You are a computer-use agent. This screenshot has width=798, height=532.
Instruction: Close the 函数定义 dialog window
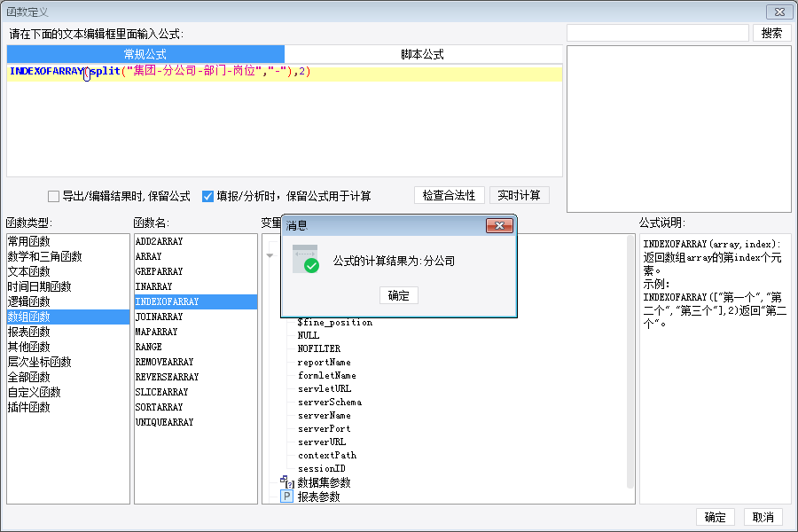[x=779, y=12]
